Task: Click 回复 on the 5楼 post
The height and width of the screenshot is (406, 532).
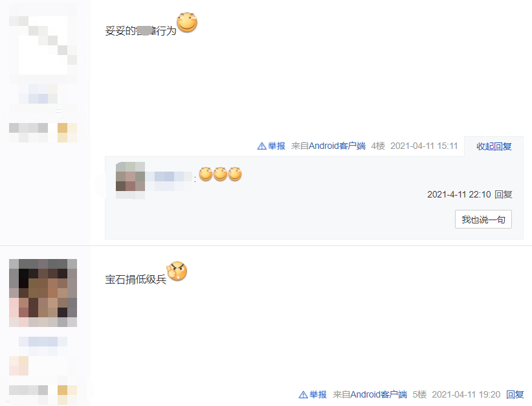Action: point(515,394)
